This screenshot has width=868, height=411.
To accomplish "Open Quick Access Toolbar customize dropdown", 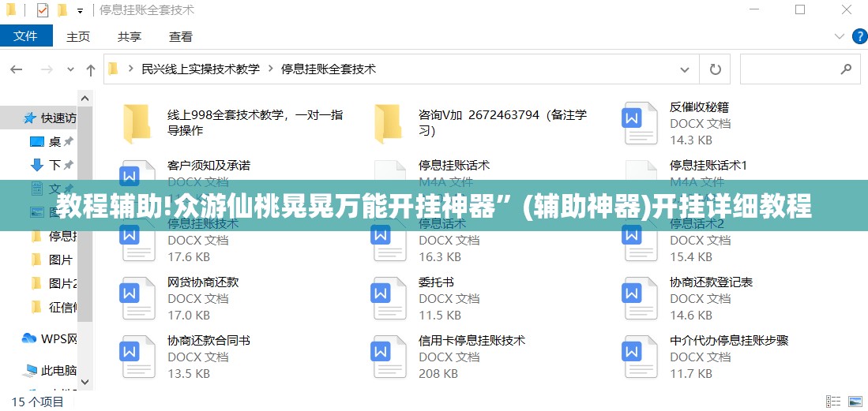I will click(x=81, y=10).
